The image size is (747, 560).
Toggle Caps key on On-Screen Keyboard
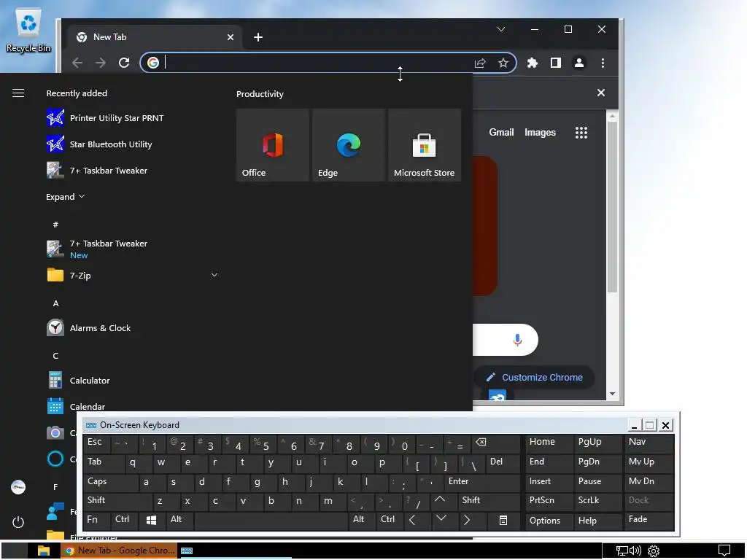[110, 482]
